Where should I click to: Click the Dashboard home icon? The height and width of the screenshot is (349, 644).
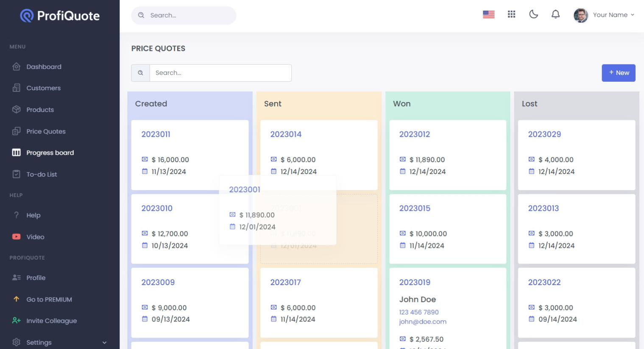point(16,66)
